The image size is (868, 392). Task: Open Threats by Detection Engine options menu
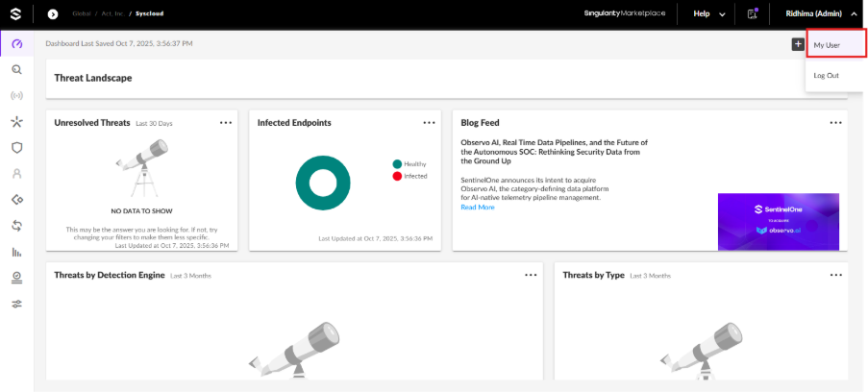(531, 275)
